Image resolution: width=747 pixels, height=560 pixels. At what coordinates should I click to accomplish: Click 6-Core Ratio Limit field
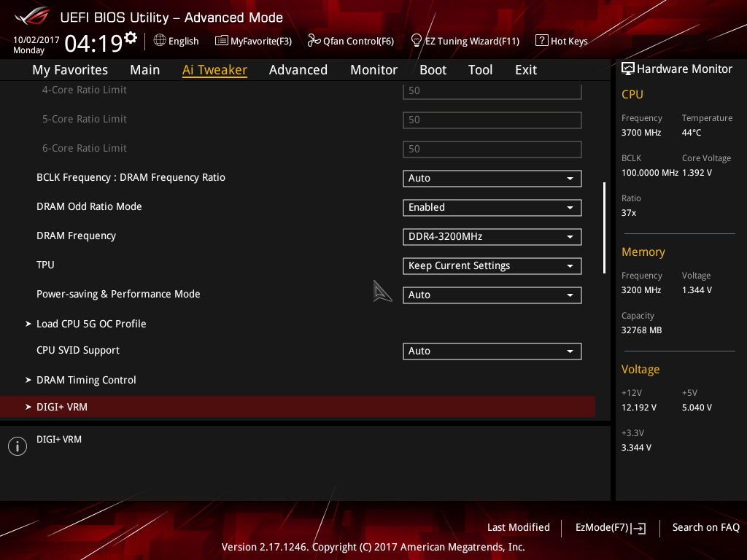coord(492,149)
